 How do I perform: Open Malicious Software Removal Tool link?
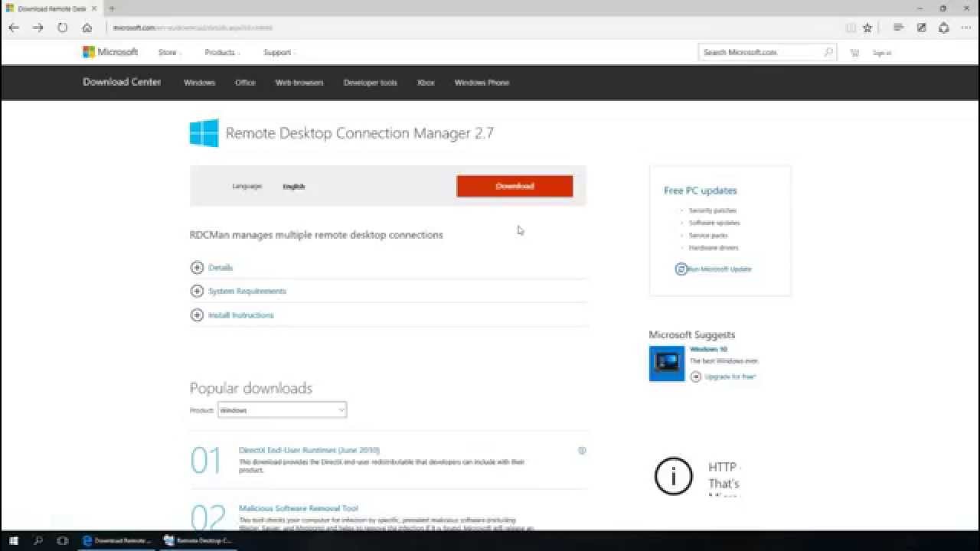[x=299, y=508]
